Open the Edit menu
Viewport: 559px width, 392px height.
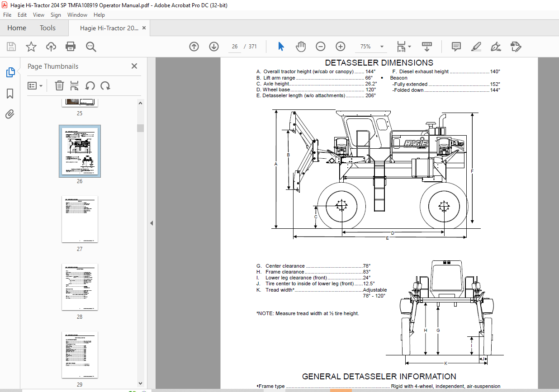(x=22, y=15)
